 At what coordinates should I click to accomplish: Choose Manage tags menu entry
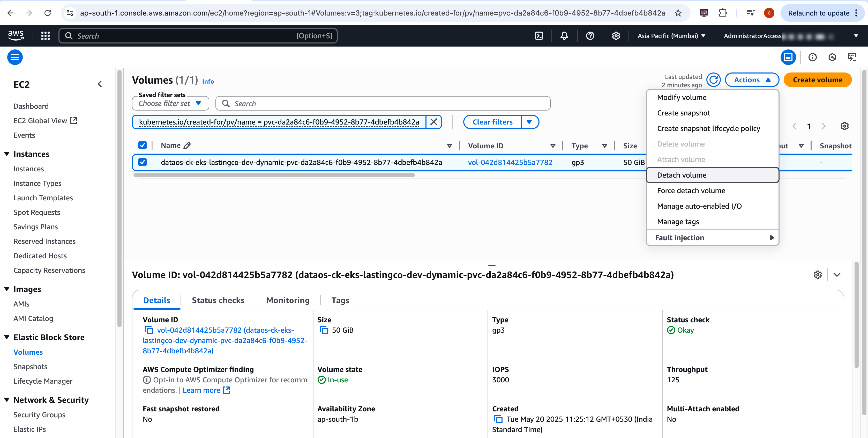[712, 222]
